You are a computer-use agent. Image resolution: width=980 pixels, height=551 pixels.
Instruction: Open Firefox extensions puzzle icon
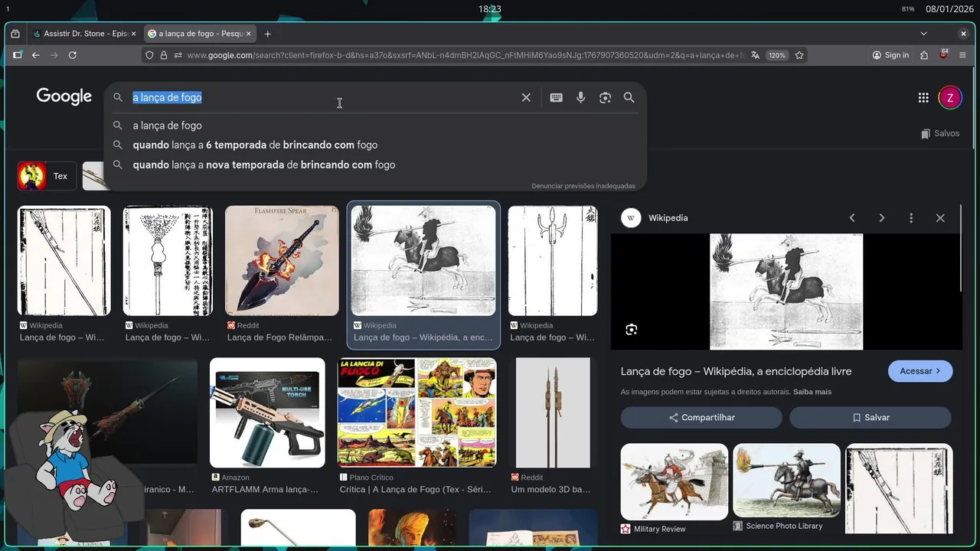pos(924,55)
